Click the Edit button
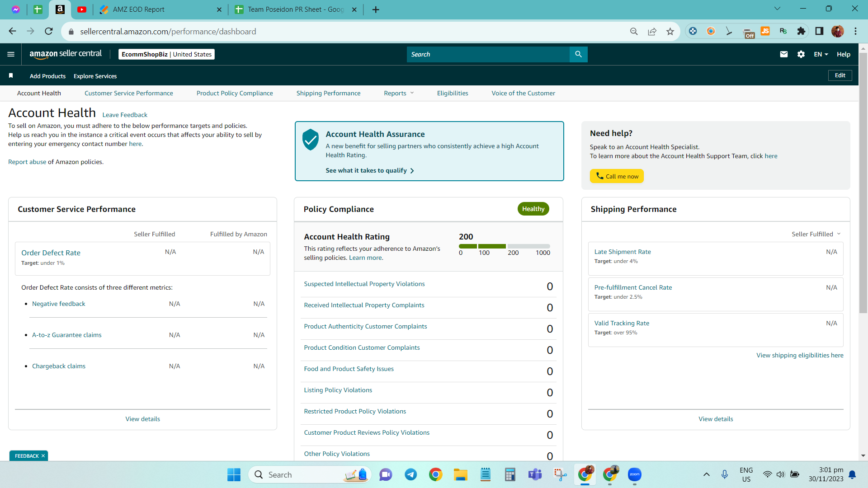 coord(840,75)
